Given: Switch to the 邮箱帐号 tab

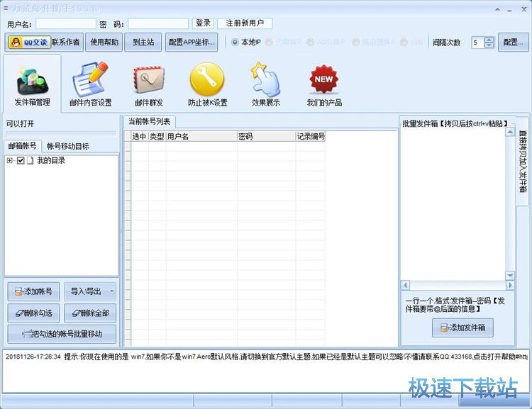Looking at the screenshot, I should click(x=23, y=146).
